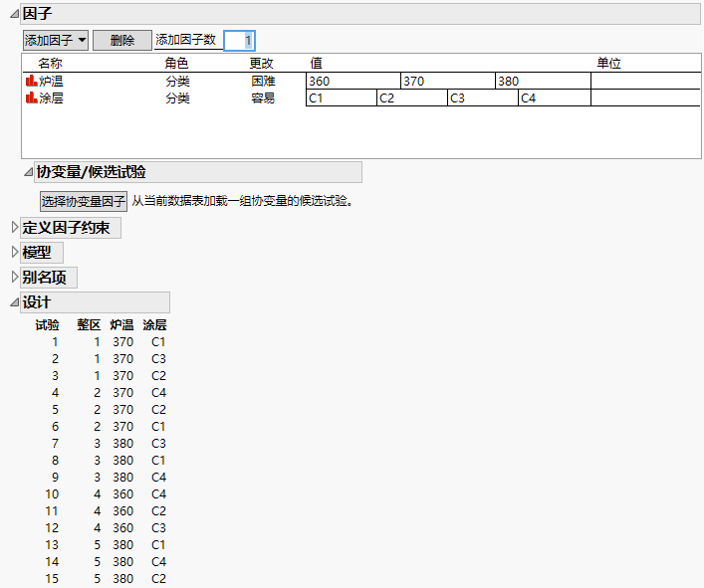Click coating C2 in run 15
The height and width of the screenshot is (588, 704).
(x=158, y=579)
